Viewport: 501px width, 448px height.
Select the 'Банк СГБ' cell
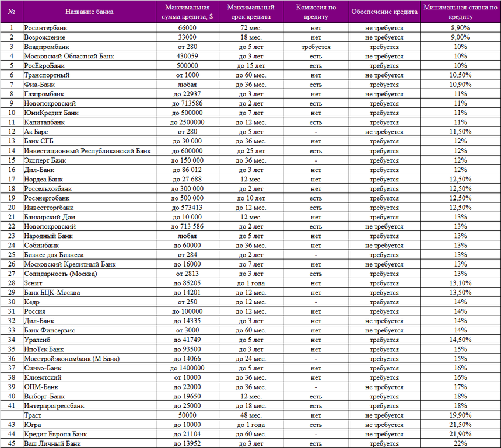[89, 141]
